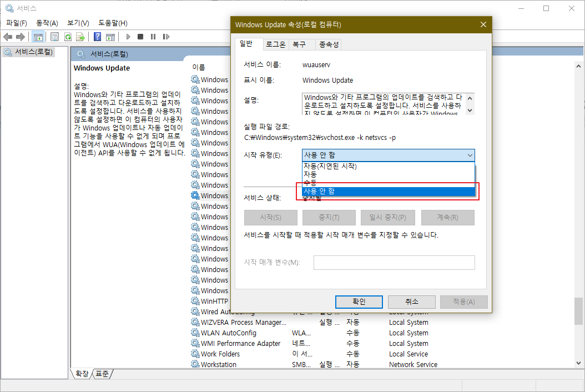Choose 자동 in startup type list
This screenshot has width=585, height=392.
[388, 174]
